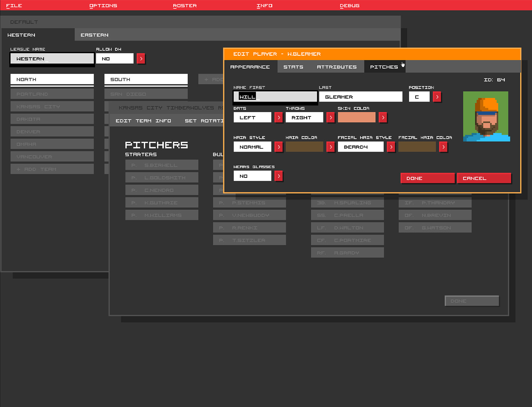Screen dimensions: 532x407
Task: Click the Hair Style arrow button
Action: 278,147
